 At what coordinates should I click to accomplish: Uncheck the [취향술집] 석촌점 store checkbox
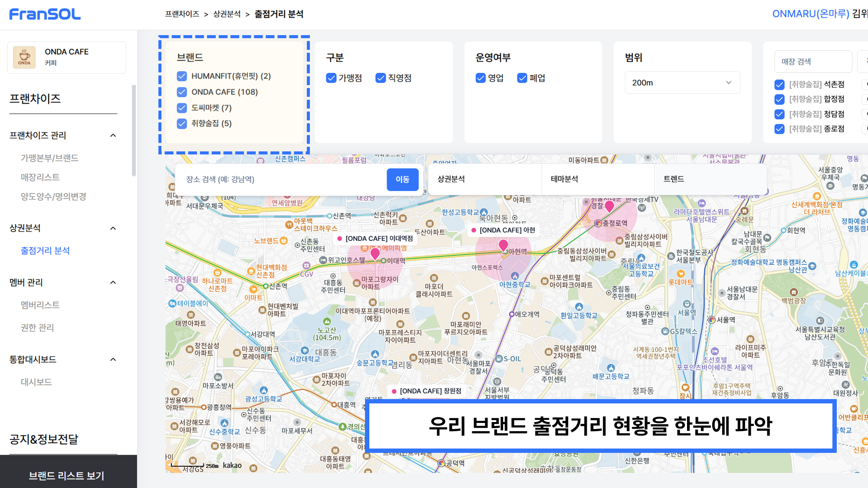[779, 85]
